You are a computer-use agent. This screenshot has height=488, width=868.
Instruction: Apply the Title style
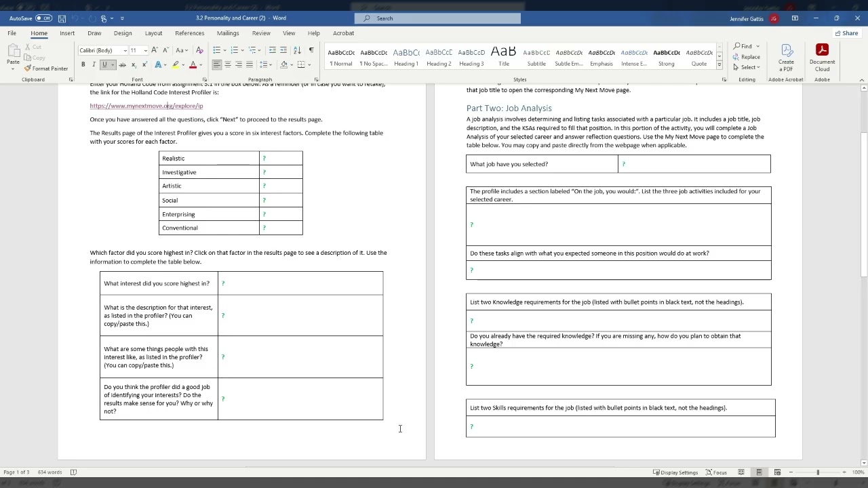coord(504,57)
